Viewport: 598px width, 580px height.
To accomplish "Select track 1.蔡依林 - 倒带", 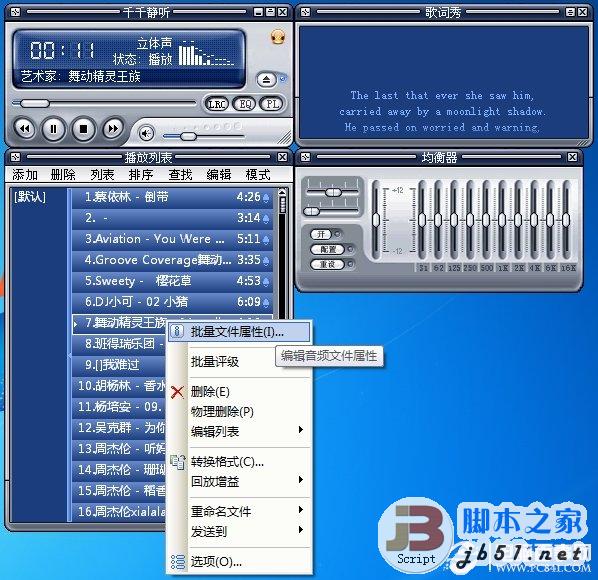I will [172, 197].
